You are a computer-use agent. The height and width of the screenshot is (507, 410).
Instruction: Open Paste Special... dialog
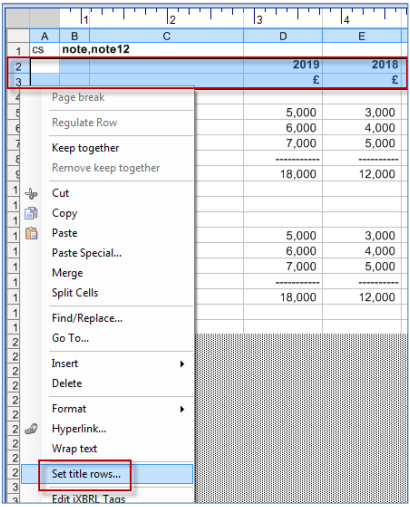tap(87, 253)
